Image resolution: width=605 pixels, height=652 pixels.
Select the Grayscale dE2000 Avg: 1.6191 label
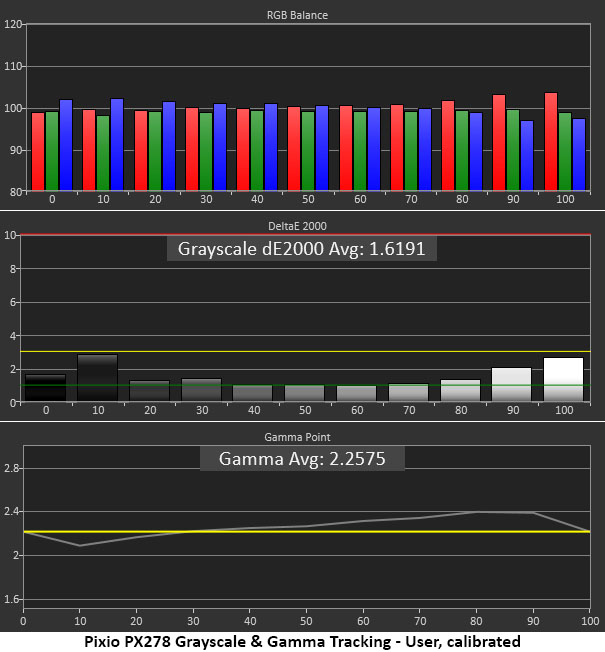point(301,249)
